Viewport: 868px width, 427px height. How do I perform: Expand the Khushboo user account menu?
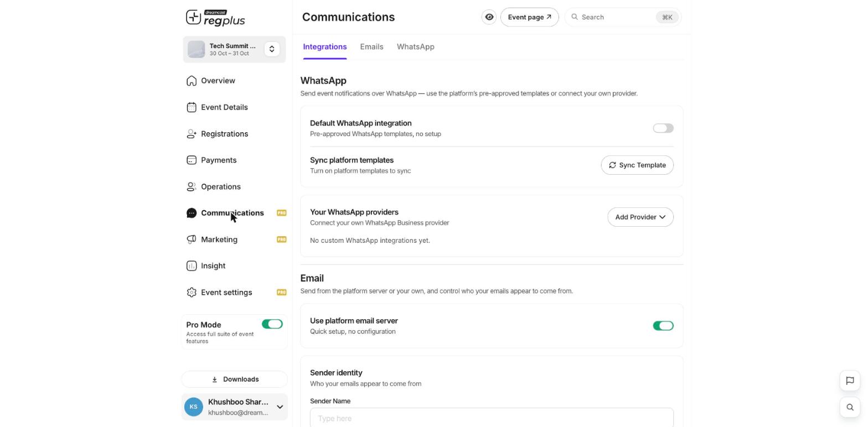(x=280, y=407)
